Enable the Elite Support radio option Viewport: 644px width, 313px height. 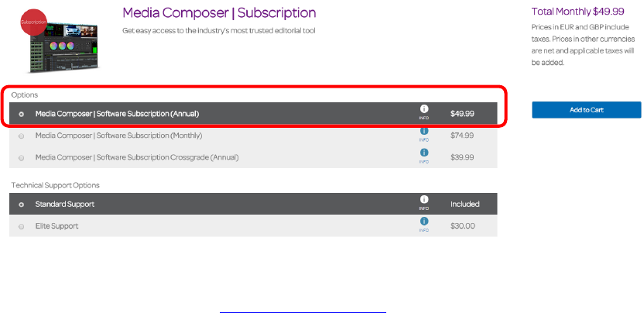pyautogui.click(x=21, y=226)
